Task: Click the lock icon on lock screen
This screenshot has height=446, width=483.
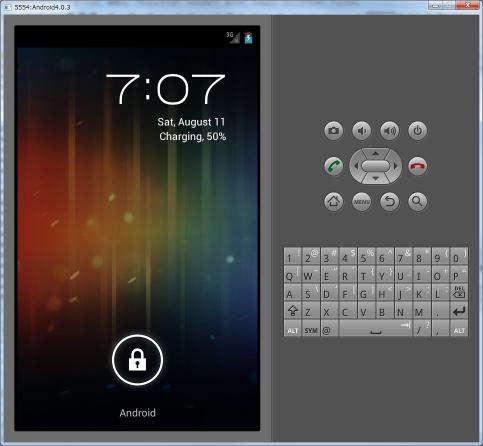Action: (137, 360)
